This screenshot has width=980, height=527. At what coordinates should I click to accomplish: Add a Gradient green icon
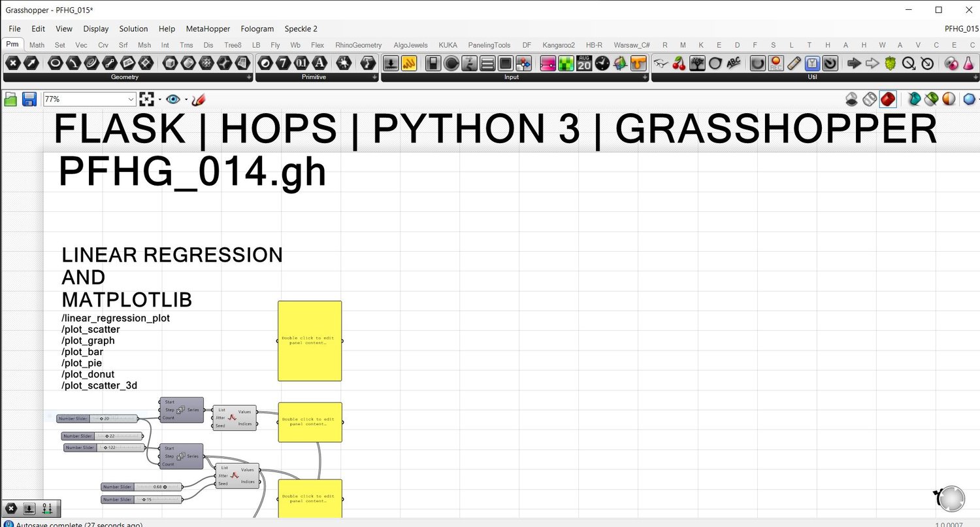566,63
